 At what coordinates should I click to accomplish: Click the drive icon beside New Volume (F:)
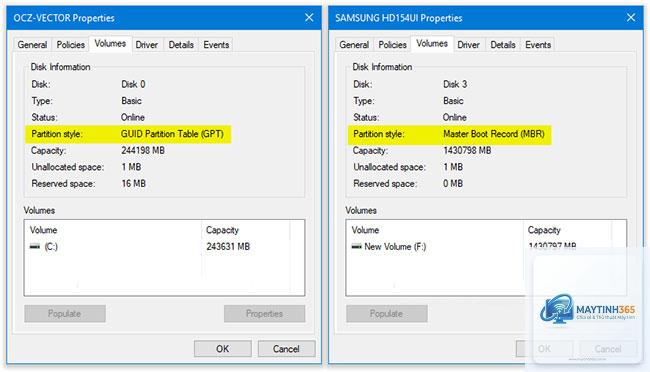click(x=357, y=246)
